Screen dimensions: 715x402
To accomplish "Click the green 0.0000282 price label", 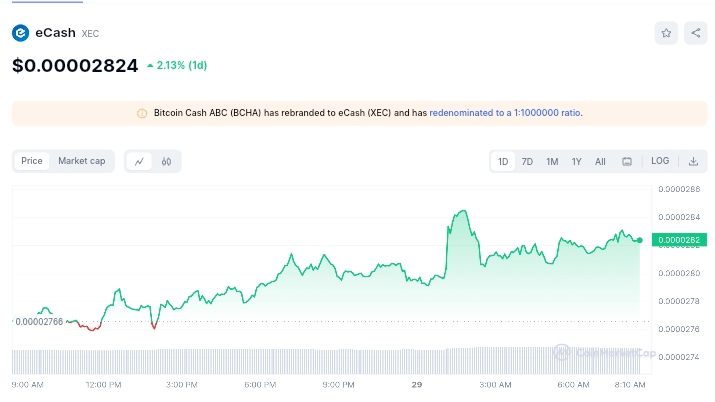I will 679,240.
